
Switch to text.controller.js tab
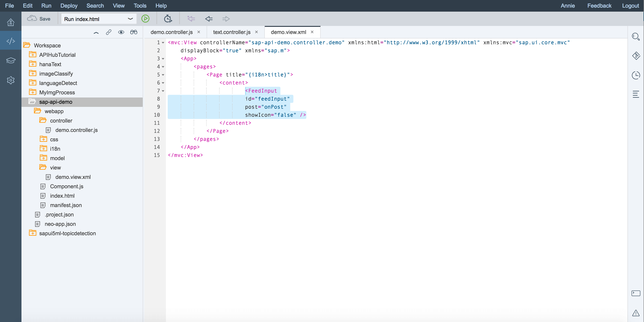click(231, 32)
